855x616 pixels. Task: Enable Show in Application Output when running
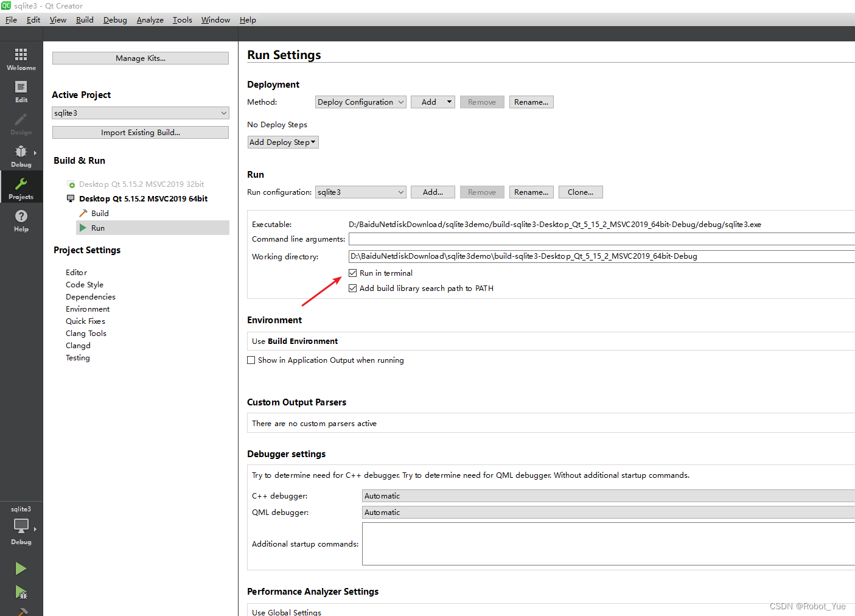[x=251, y=360]
